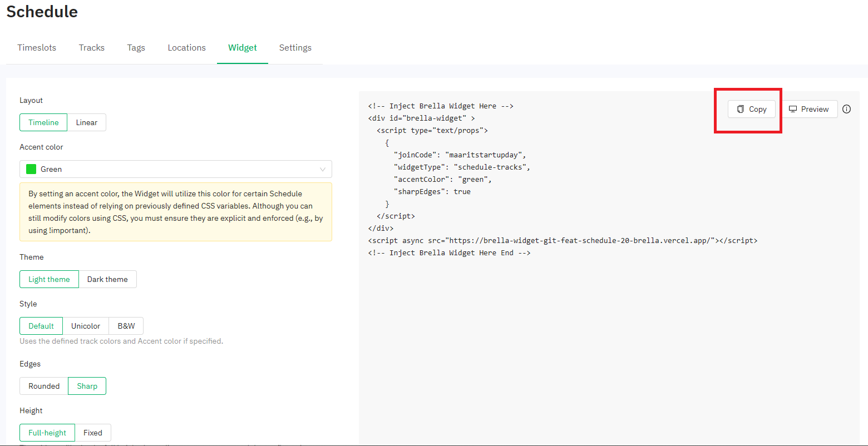Screen dimensions: 868x446
Task: Click the Schedule page heading
Action: 42,11
